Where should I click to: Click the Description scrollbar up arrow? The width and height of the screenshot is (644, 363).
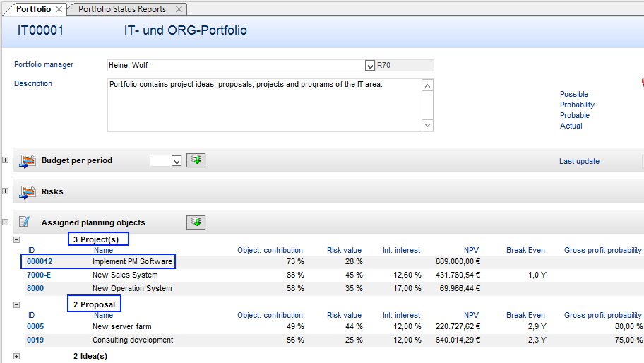(427, 85)
